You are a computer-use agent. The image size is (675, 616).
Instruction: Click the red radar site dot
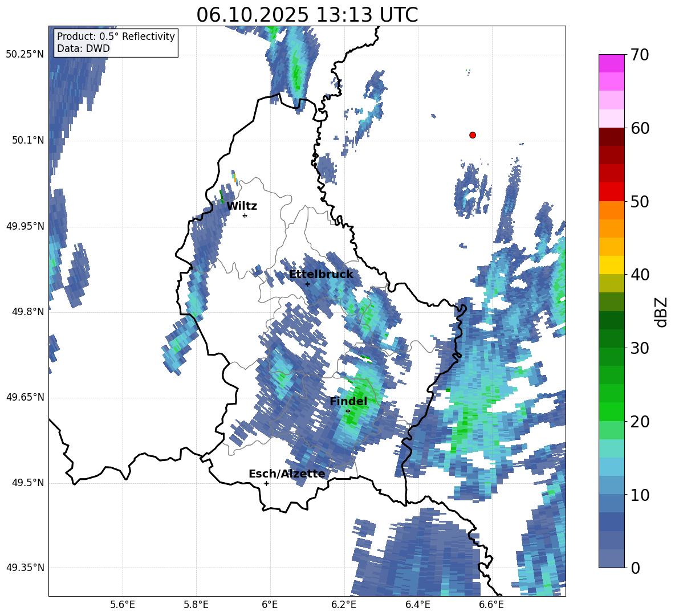473,135
